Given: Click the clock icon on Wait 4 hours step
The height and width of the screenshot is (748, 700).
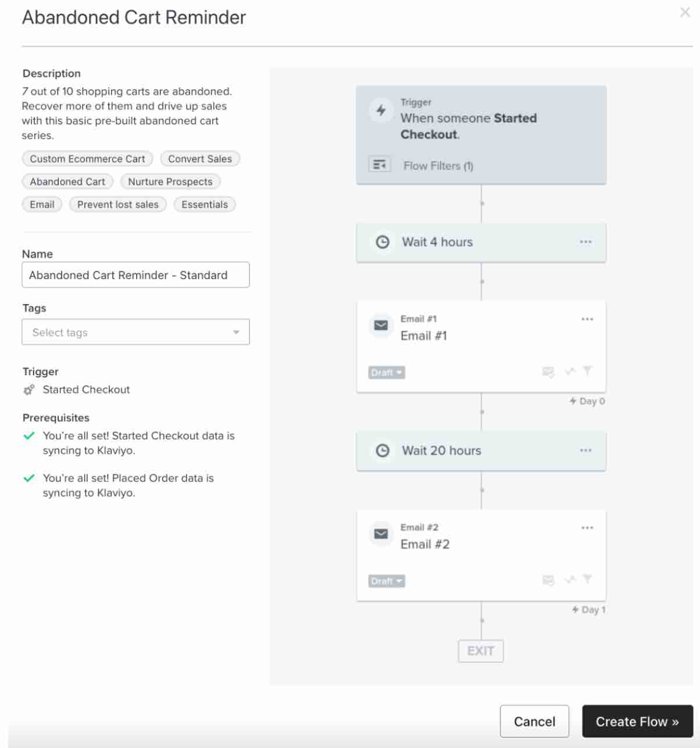Looking at the screenshot, I should pyautogui.click(x=382, y=242).
